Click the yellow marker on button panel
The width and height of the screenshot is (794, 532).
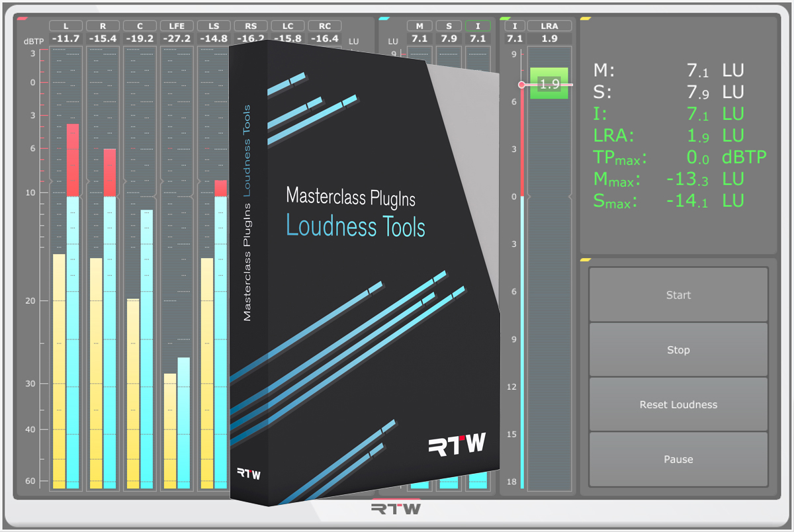pos(586,259)
